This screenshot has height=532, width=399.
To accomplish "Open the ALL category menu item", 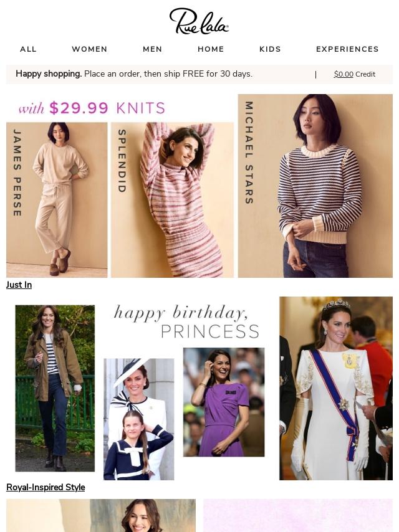I will tap(28, 49).
